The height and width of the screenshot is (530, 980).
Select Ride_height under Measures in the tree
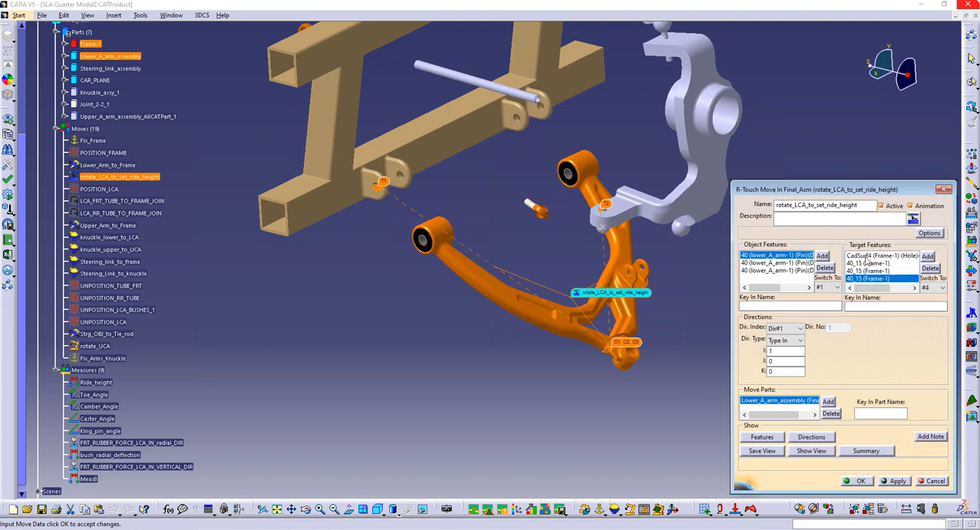click(x=95, y=382)
